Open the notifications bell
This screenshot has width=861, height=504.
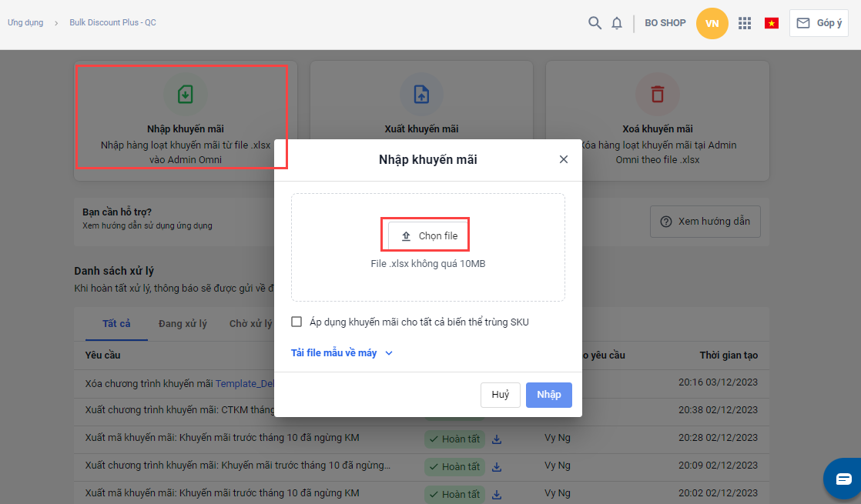click(617, 23)
